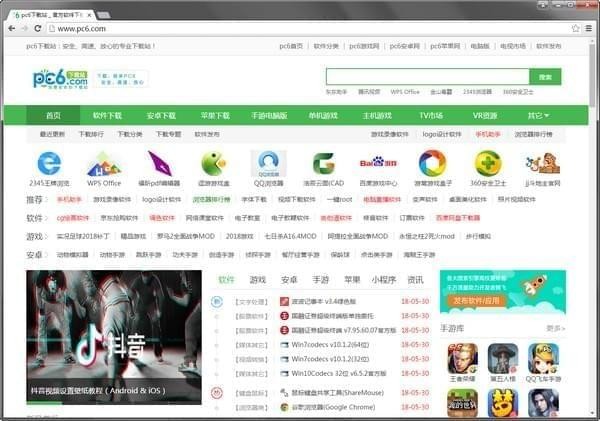
Task: Select the pc6 browser tab
Action: point(52,15)
